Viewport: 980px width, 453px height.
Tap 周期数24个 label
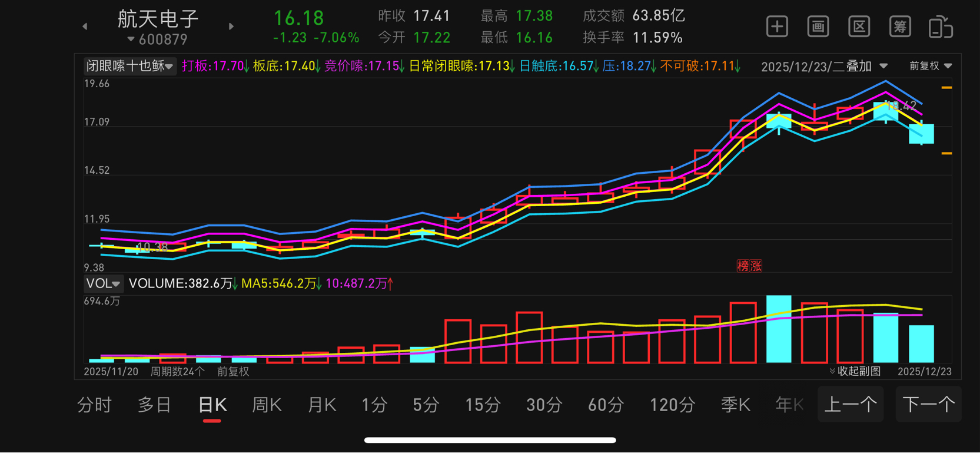177,372
